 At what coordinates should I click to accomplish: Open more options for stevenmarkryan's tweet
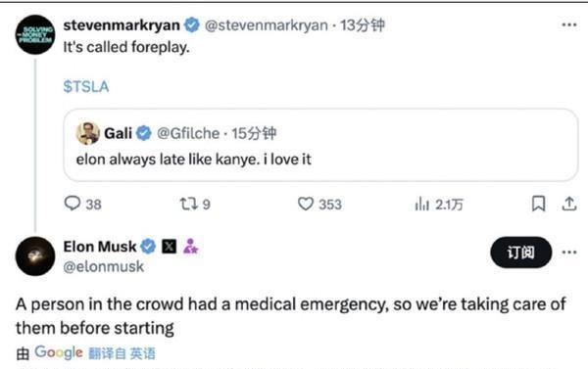[x=568, y=25]
